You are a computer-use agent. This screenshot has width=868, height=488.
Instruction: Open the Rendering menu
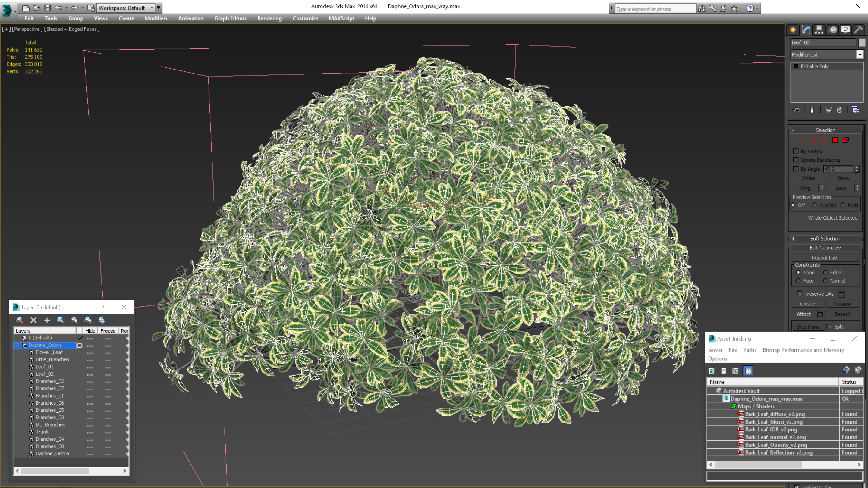269,18
